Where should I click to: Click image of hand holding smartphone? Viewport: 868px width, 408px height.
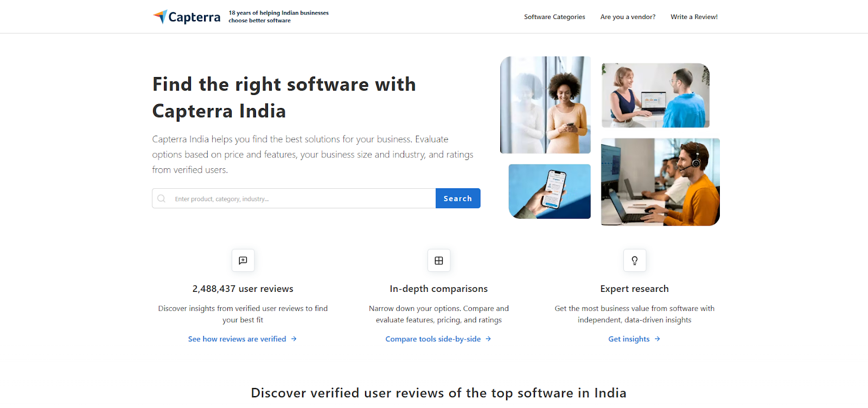(550, 192)
